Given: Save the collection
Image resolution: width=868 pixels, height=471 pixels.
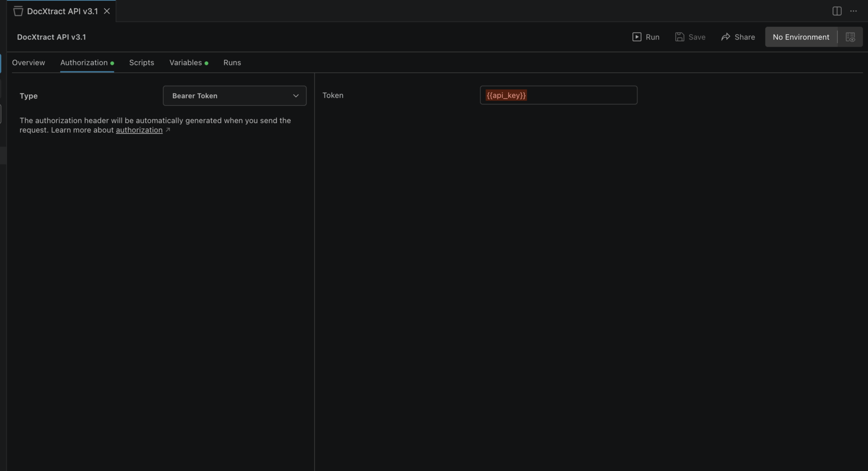Looking at the screenshot, I should [x=690, y=37].
